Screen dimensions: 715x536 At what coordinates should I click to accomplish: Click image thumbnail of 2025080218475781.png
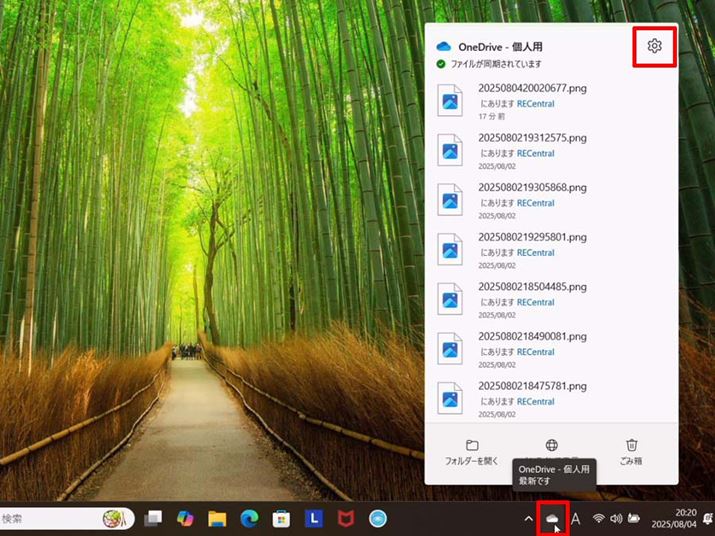[450, 398]
